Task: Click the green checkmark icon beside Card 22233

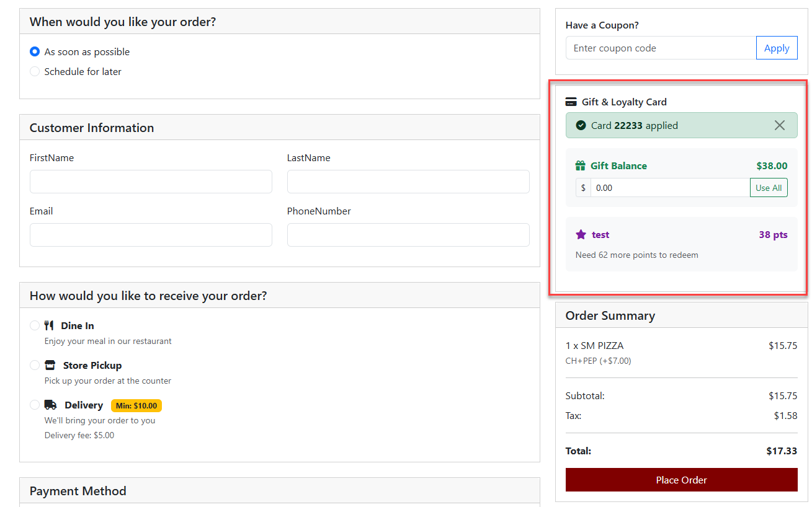Action: click(581, 125)
